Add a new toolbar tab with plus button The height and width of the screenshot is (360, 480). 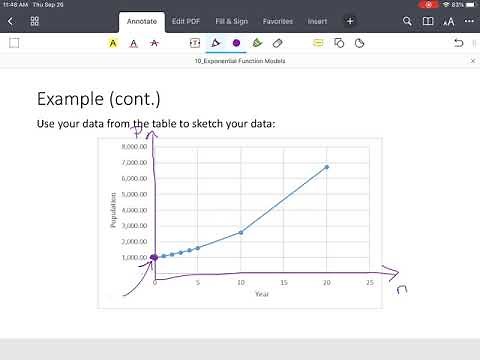(x=350, y=21)
